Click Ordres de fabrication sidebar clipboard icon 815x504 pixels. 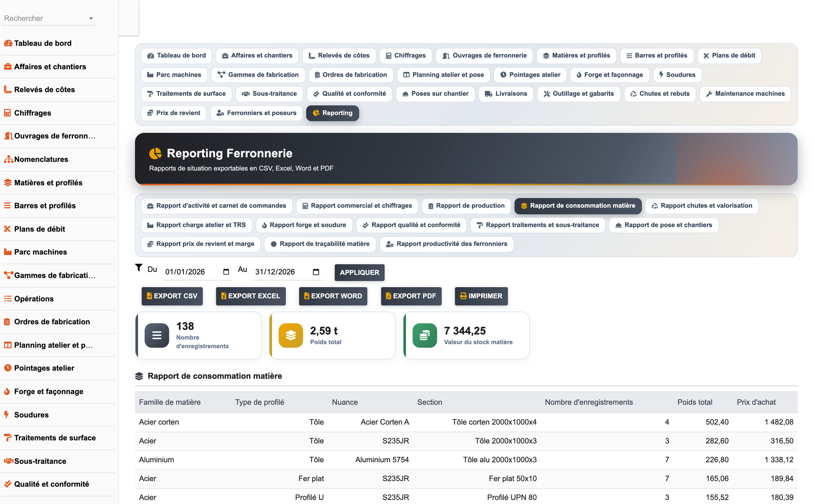point(7,322)
